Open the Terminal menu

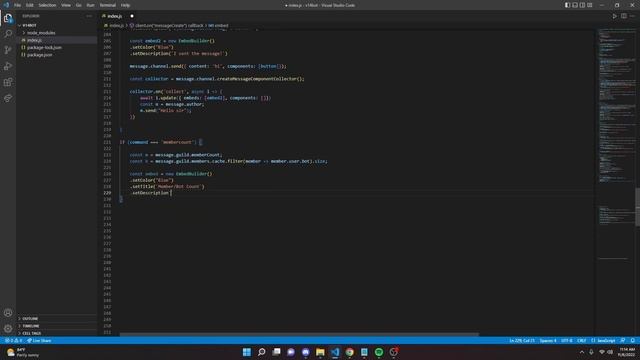coord(108,5)
